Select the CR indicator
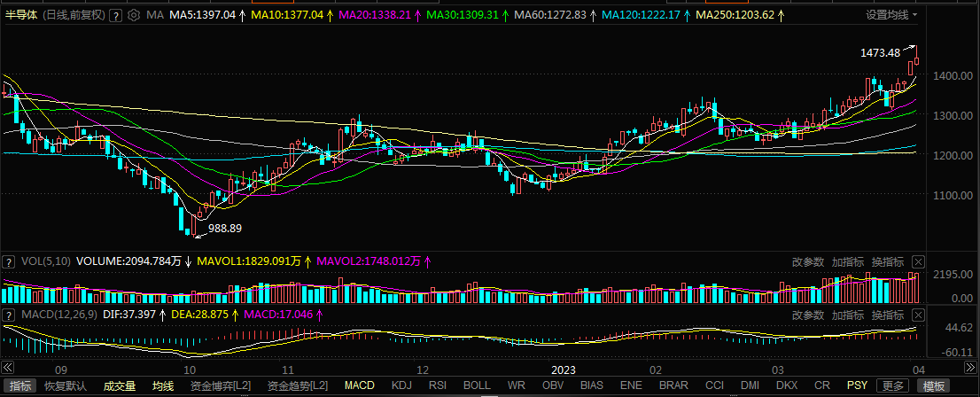Viewport: 980px width, 397px height. (x=822, y=385)
